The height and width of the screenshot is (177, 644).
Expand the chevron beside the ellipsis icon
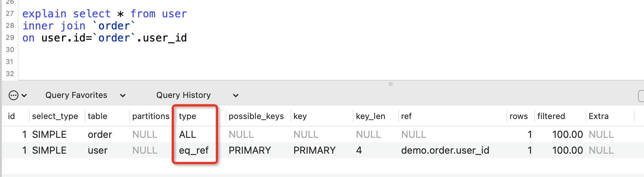click(24, 96)
